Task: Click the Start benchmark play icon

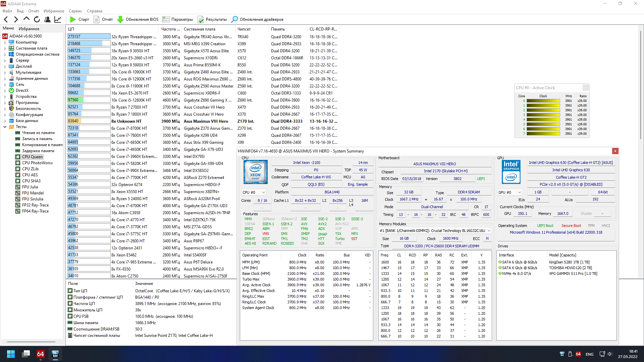Action: (73, 19)
